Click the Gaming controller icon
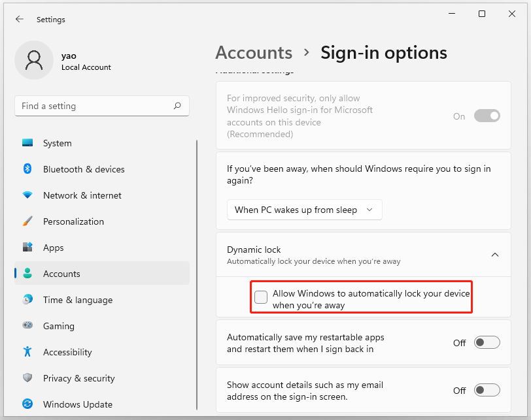 click(x=27, y=326)
